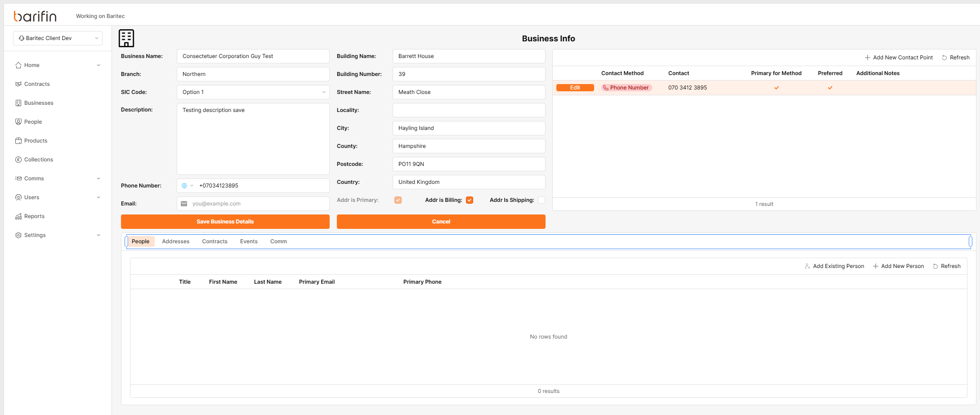Click into the Email input field

(259, 204)
